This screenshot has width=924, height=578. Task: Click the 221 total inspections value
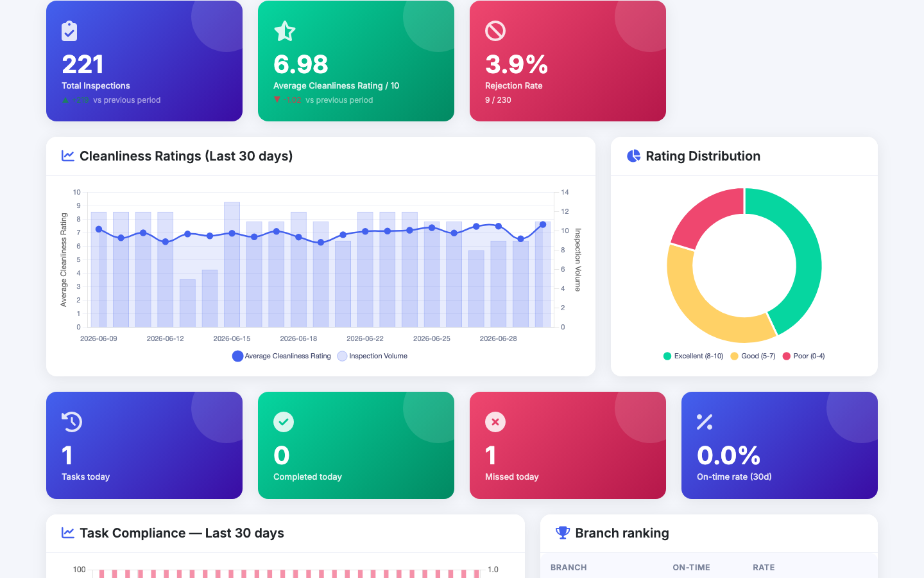click(83, 64)
